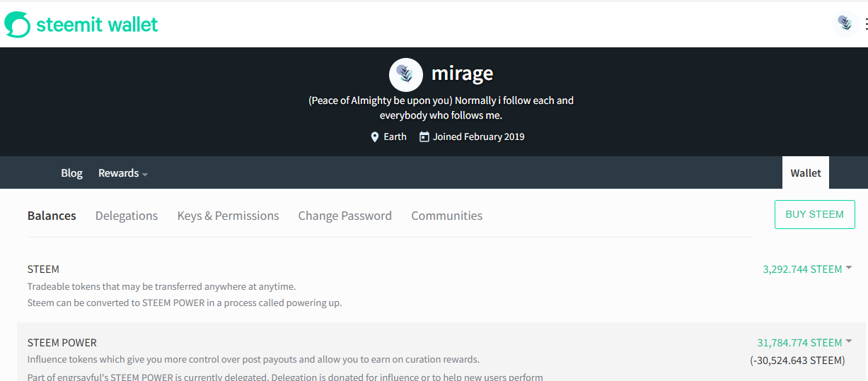868x381 pixels.
Task: Switch to the Balances tab
Action: (x=52, y=216)
